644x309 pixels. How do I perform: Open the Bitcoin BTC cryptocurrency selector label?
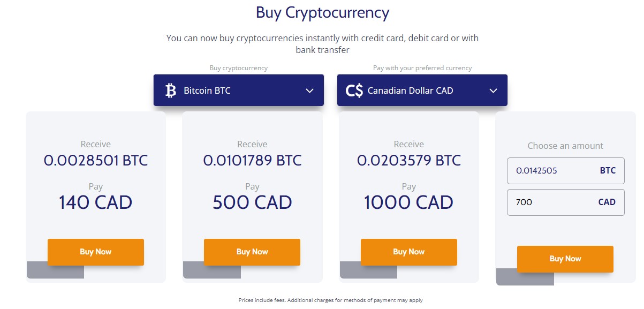[207, 91]
